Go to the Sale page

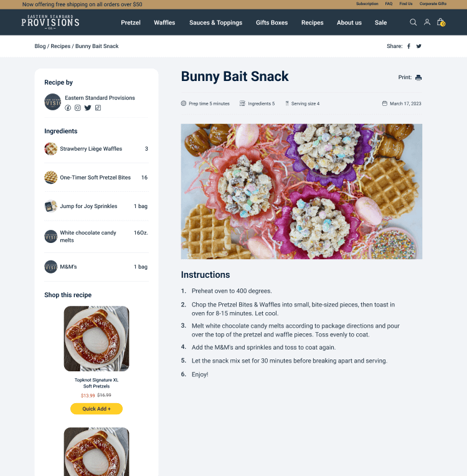point(380,22)
